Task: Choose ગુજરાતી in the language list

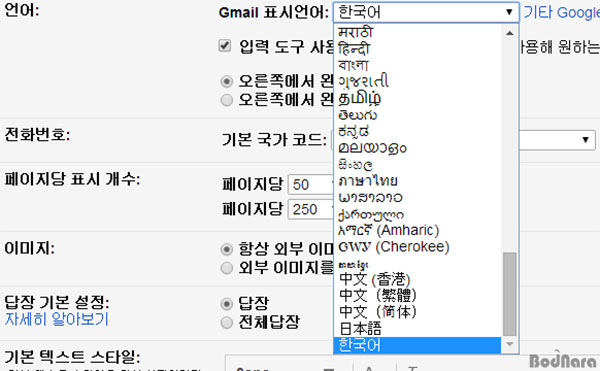Action: point(364,81)
